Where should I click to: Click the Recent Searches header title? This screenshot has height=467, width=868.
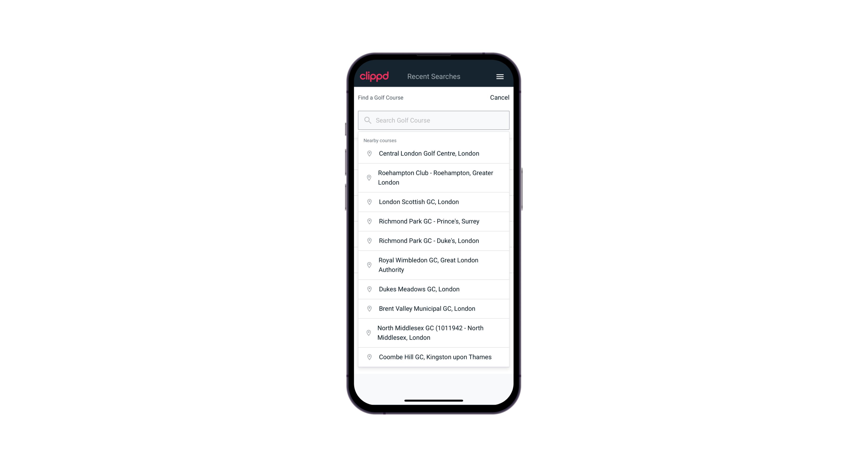[x=434, y=76]
